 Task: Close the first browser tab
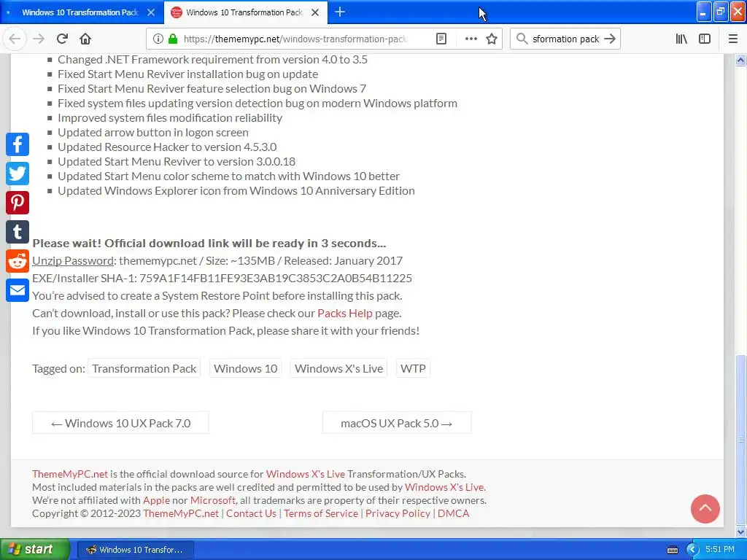click(x=151, y=12)
